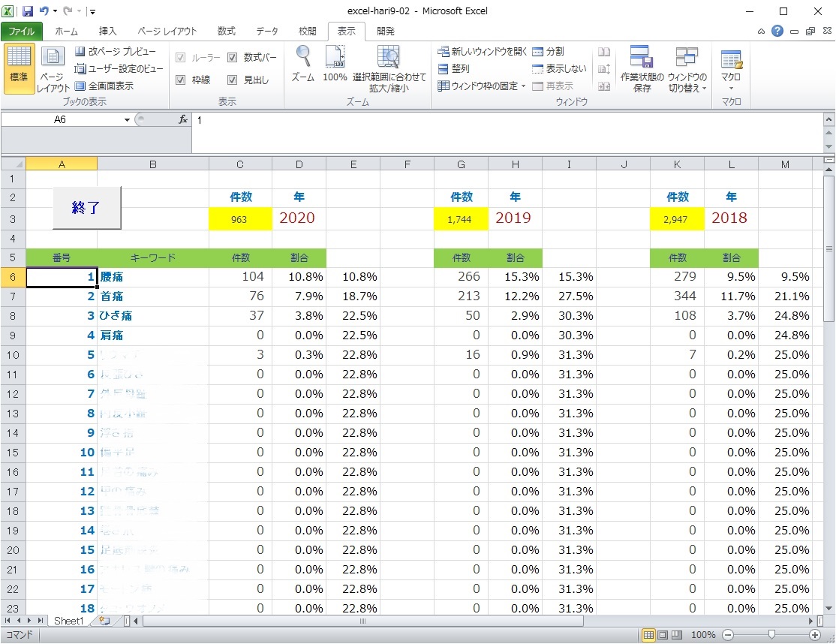Minimize the ribbon caret icon

[761, 32]
